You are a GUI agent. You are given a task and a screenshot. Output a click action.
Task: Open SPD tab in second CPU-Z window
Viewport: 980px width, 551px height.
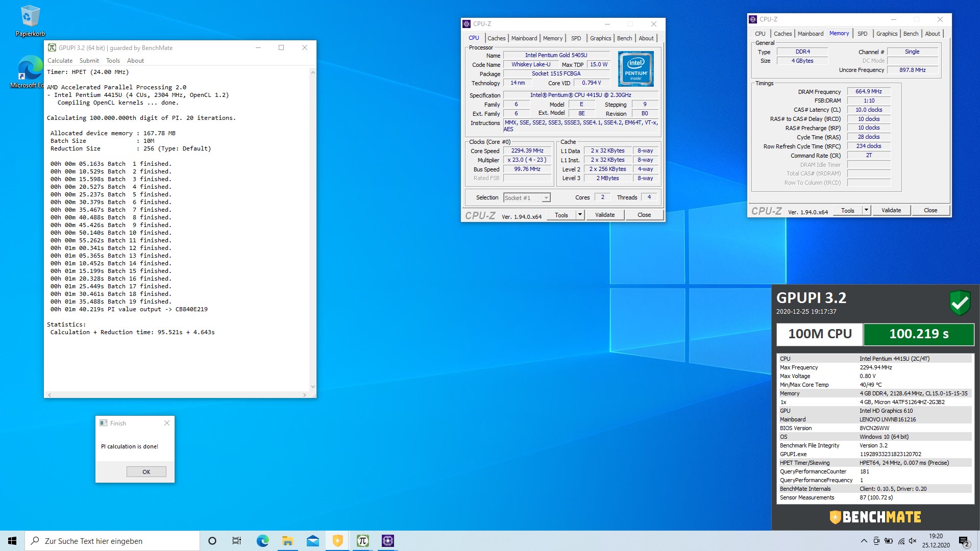(863, 34)
